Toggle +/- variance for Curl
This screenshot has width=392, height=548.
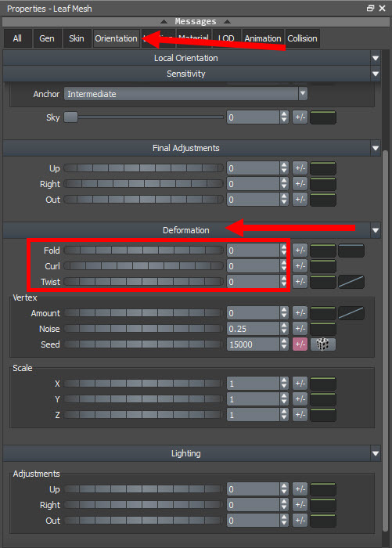coord(300,266)
